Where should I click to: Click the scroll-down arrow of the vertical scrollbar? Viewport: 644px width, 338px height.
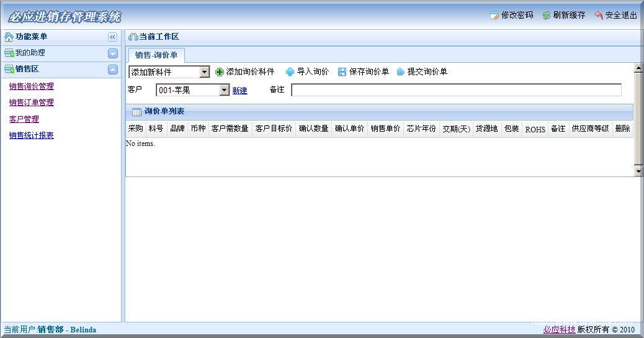pos(638,171)
